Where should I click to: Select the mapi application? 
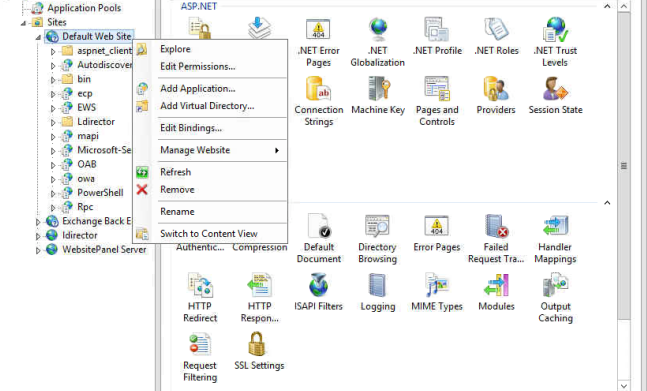tap(88, 136)
